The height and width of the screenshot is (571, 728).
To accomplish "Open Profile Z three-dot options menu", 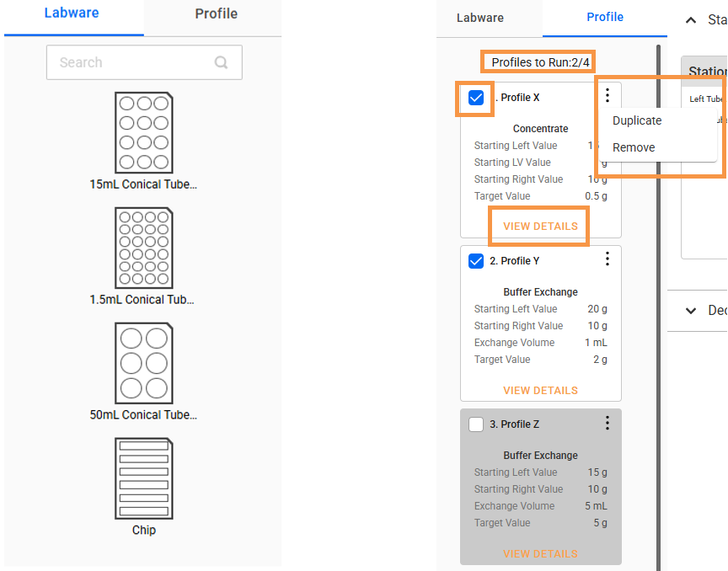I will 608,423.
